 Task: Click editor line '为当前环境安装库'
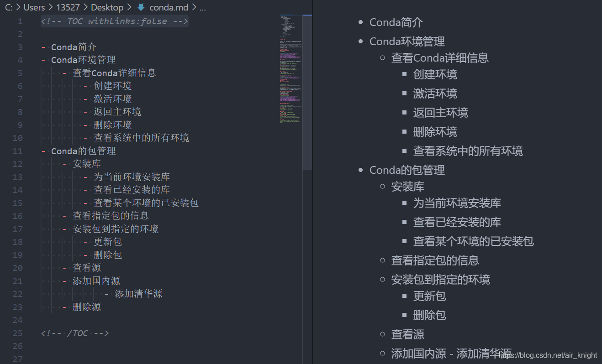(132, 177)
